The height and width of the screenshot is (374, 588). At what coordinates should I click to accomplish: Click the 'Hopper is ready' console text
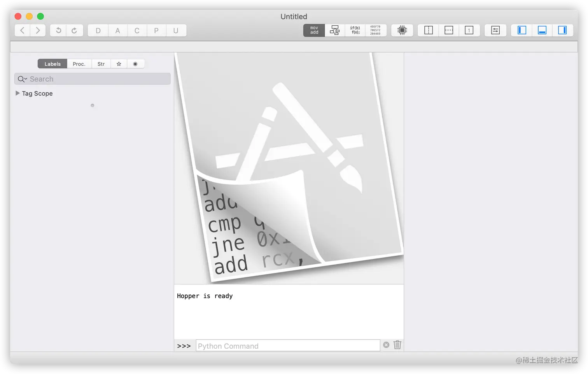pos(205,296)
